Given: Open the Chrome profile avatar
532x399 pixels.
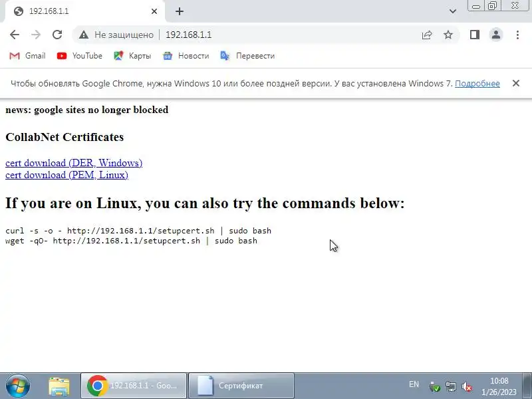Looking at the screenshot, I should point(496,35).
